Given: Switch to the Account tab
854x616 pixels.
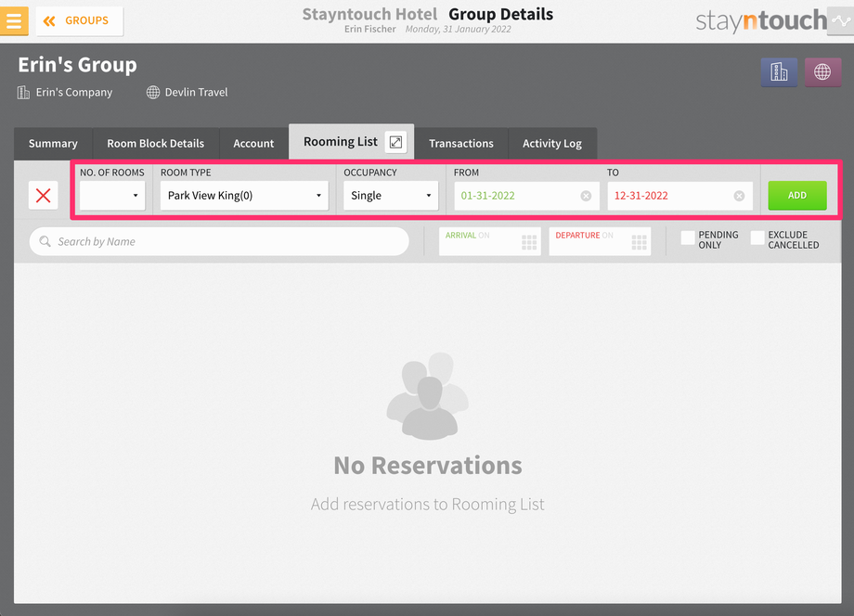Looking at the screenshot, I should [x=253, y=144].
